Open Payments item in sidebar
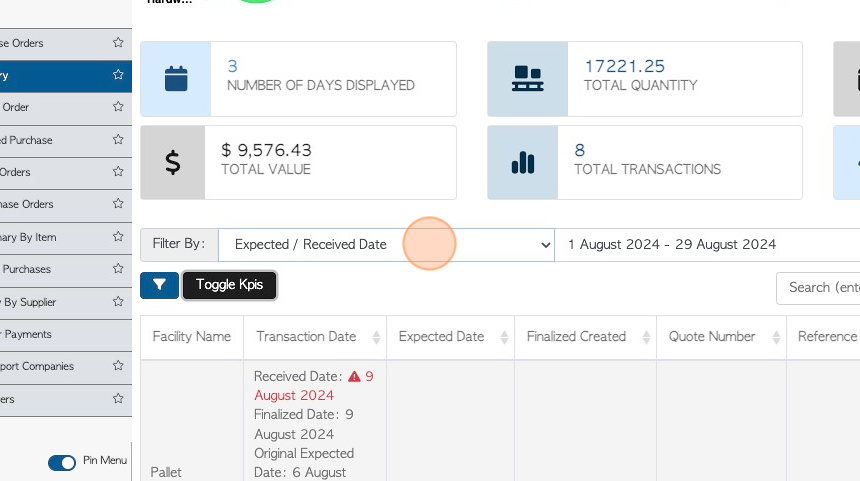This screenshot has height=481, width=860. [28, 334]
